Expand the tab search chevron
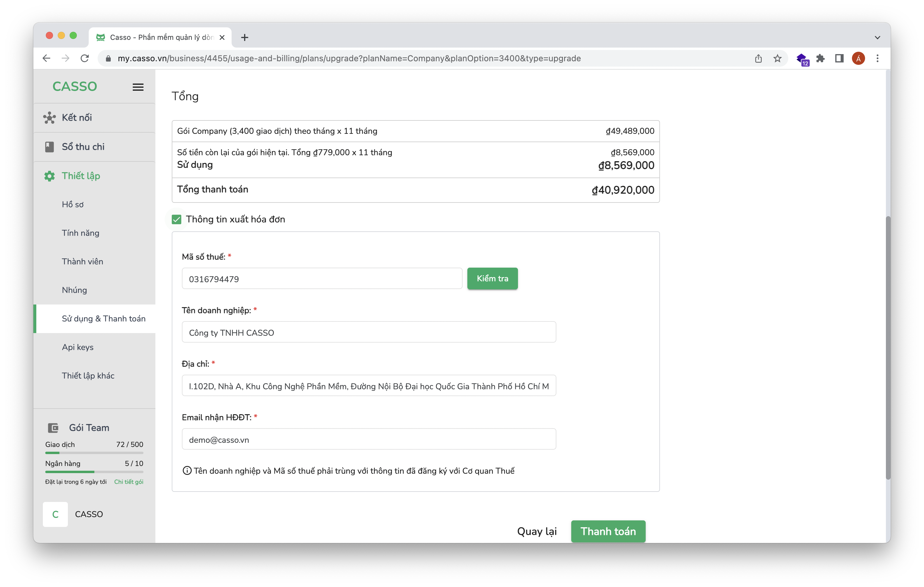The image size is (924, 587). coord(877,37)
